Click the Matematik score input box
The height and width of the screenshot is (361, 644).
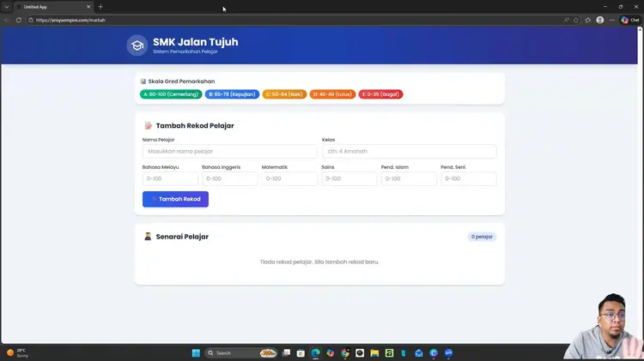(x=289, y=179)
